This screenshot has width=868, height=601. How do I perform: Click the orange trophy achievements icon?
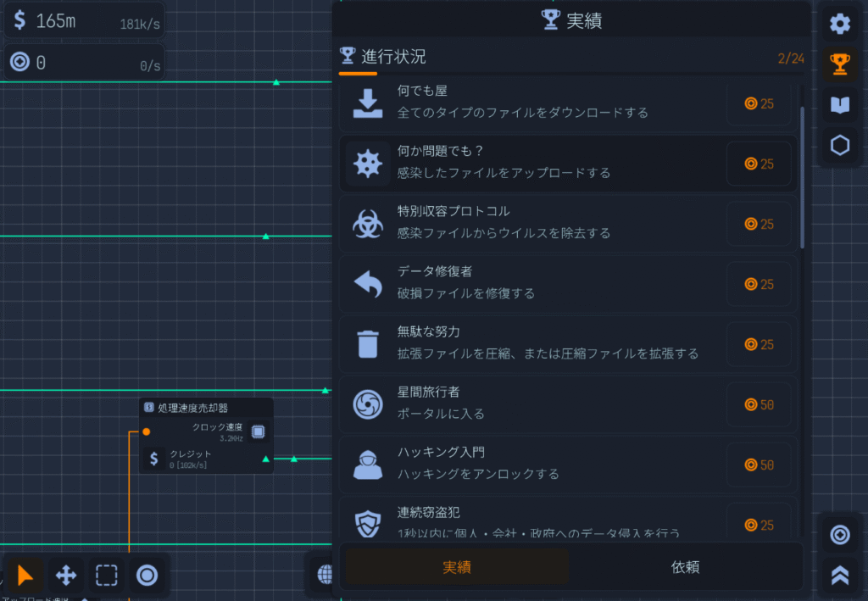pyautogui.click(x=839, y=64)
